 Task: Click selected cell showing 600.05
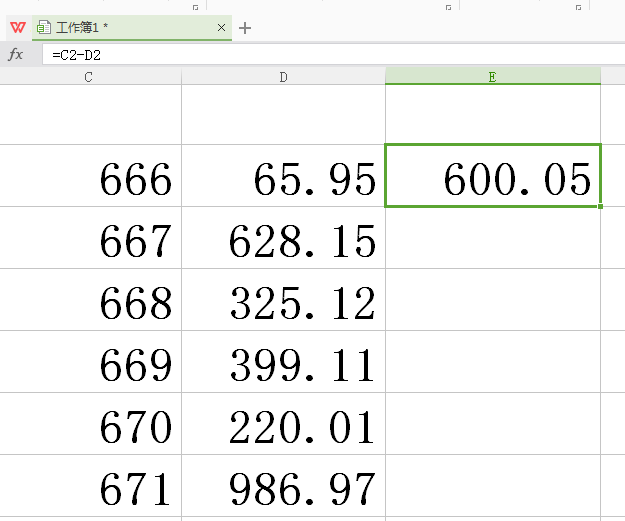coord(493,176)
